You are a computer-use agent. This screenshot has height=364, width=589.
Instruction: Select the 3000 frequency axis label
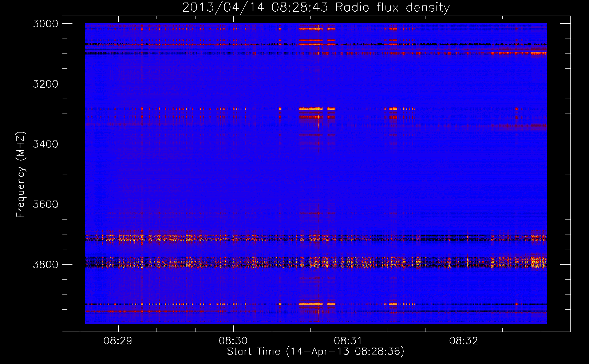click(46, 24)
